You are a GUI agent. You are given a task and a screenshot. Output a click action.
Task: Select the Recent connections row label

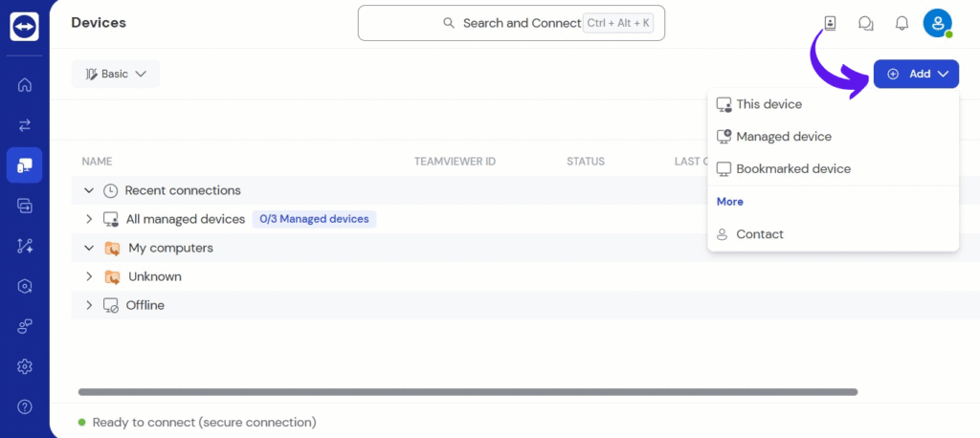[183, 190]
